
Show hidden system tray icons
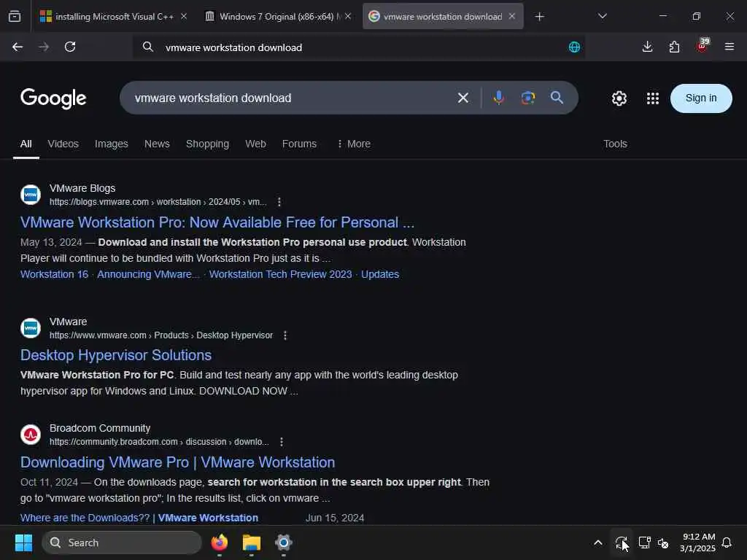(598, 542)
